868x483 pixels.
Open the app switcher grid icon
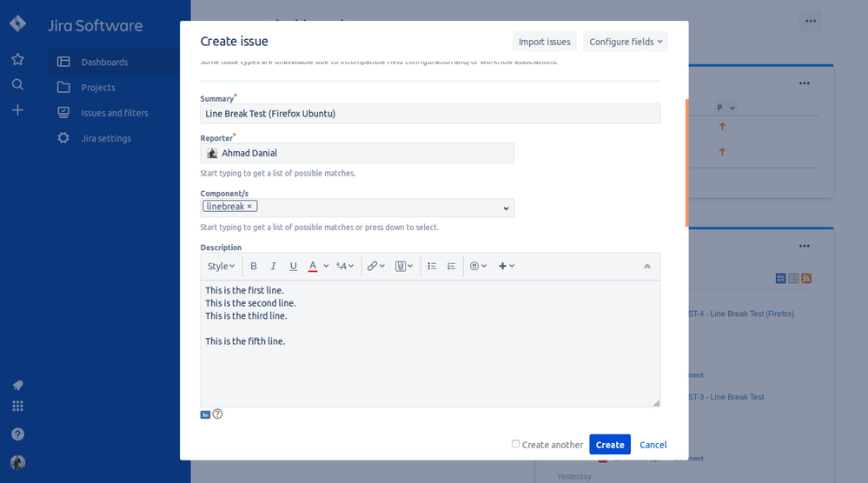[x=17, y=406]
